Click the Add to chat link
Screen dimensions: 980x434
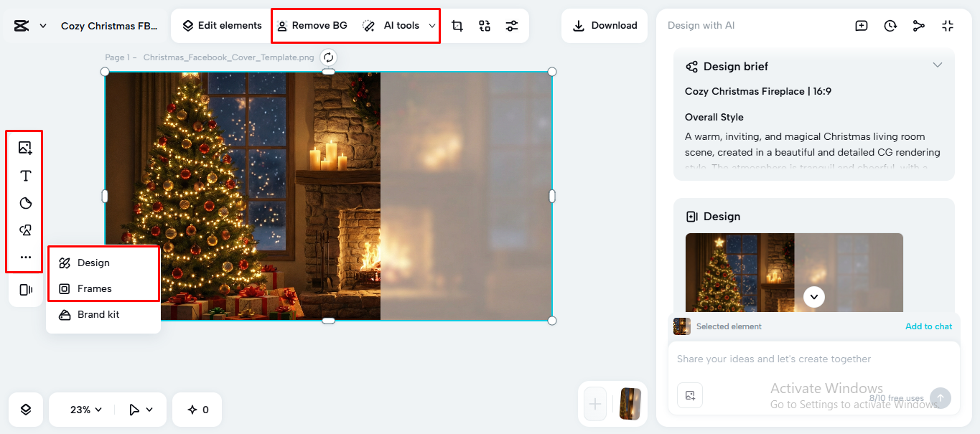(928, 326)
